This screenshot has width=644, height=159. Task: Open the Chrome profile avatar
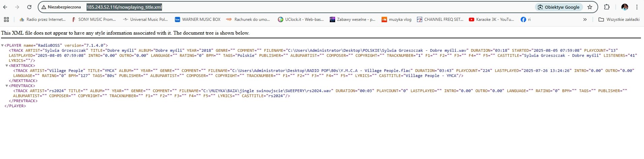pos(625,7)
